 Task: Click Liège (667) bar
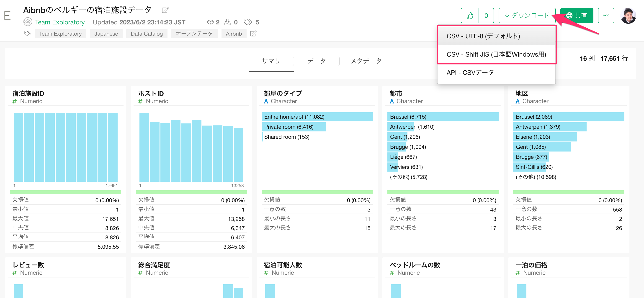click(443, 157)
